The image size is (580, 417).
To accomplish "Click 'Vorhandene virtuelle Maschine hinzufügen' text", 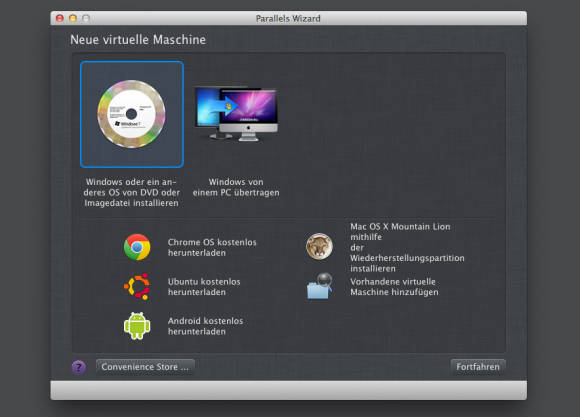I will click(394, 287).
